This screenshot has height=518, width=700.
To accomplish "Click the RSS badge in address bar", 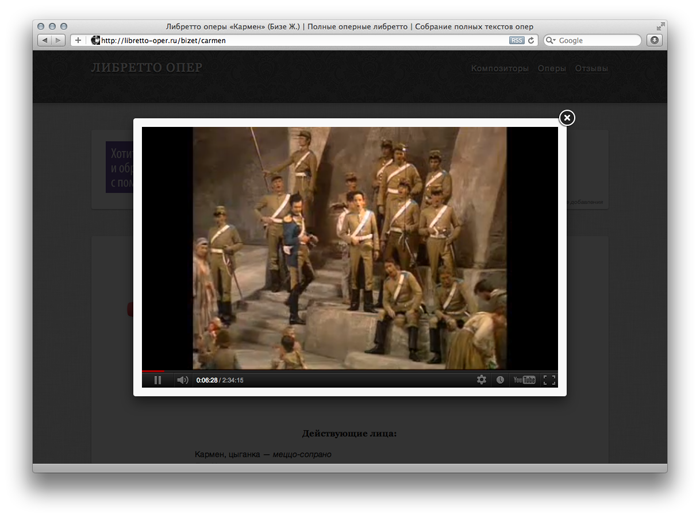I will [516, 40].
